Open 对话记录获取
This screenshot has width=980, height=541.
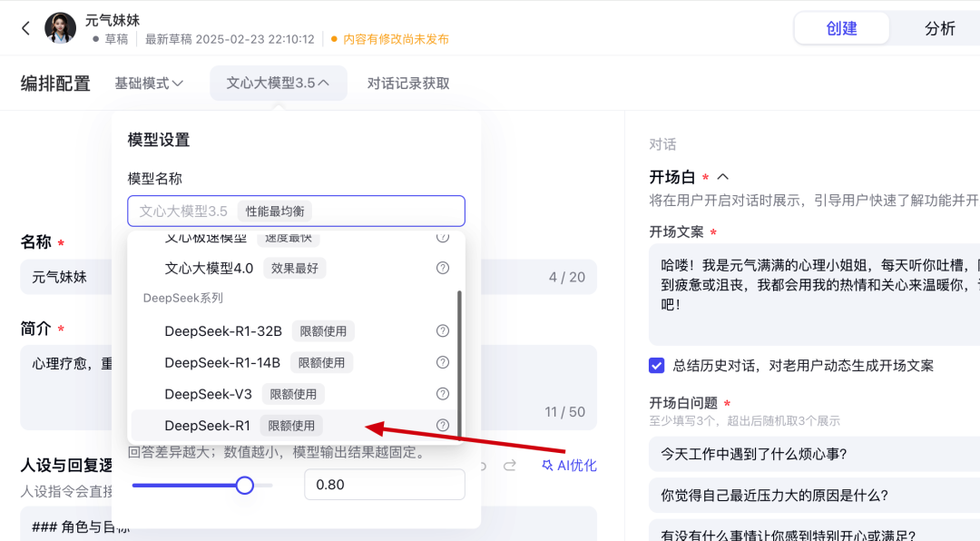pyautogui.click(x=408, y=84)
